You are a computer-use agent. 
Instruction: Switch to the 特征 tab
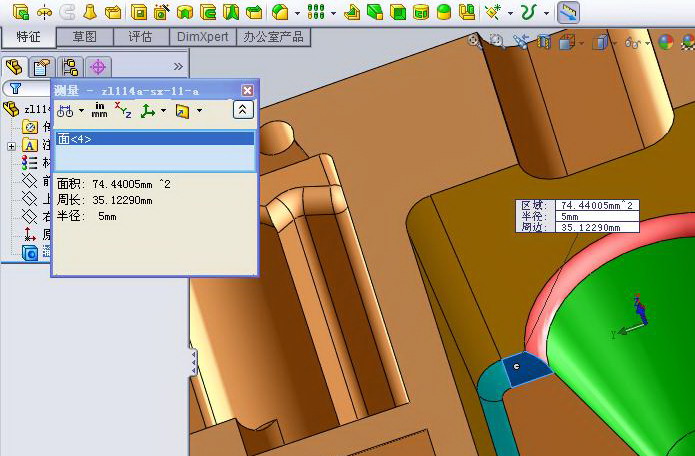click(x=28, y=37)
